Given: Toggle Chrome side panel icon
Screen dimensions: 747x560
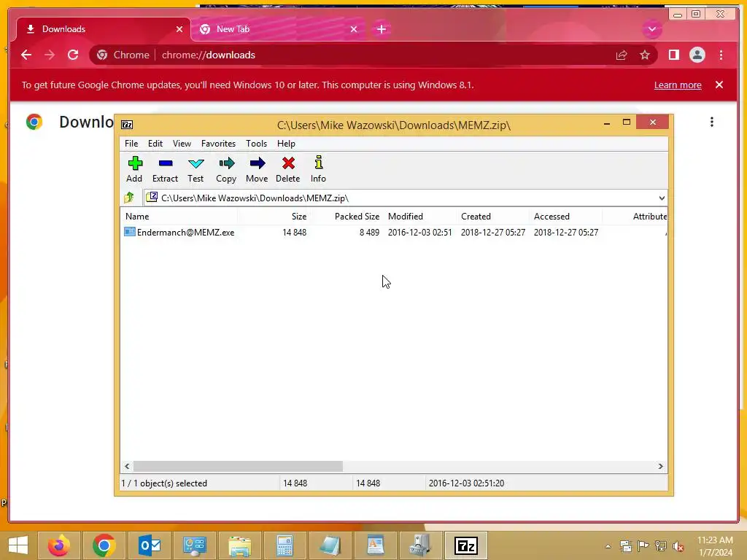Looking at the screenshot, I should [673, 55].
